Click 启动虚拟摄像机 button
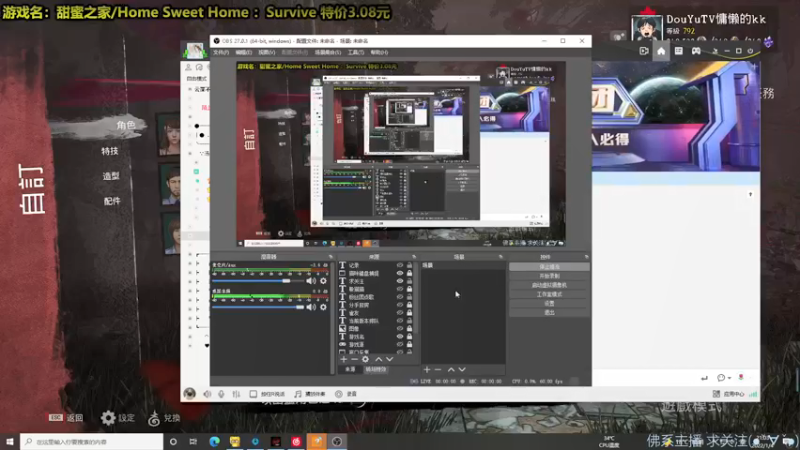The width and height of the screenshot is (800, 450). pyautogui.click(x=549, y=285)
